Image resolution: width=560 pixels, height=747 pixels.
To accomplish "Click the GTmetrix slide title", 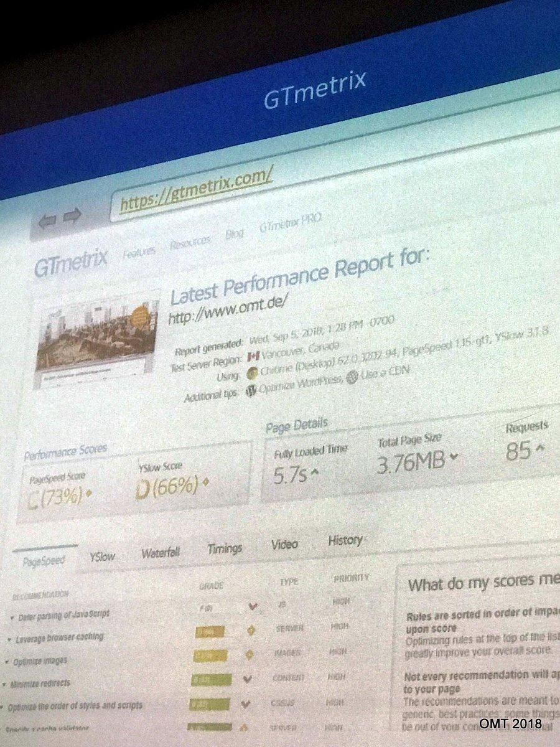I will (314, 91).
